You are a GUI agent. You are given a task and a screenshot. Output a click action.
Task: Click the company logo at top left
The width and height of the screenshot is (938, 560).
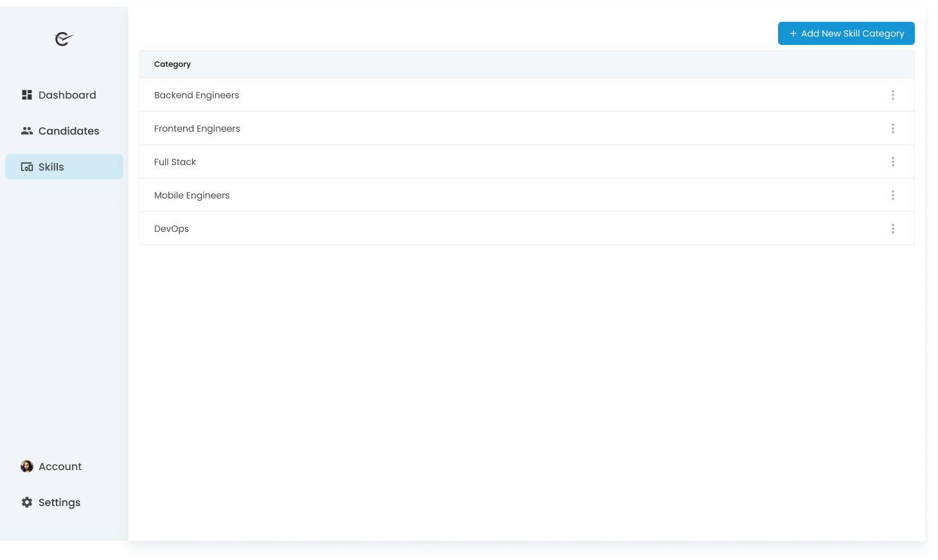[x=62, y=40]
